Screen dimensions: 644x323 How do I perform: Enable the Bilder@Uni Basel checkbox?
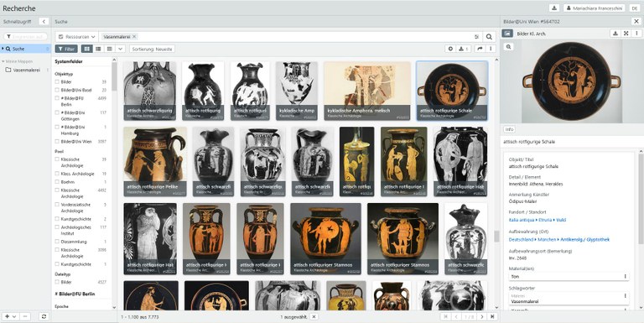click(x=57, y=90)
